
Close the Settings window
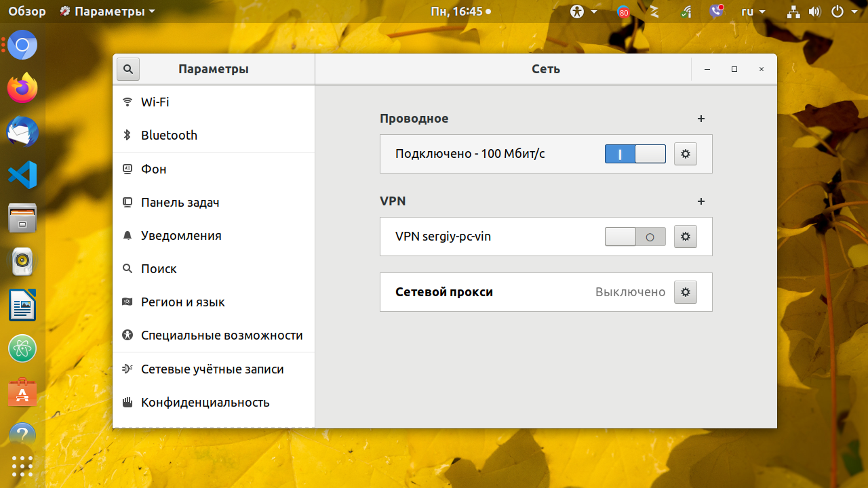click(762, 69)
